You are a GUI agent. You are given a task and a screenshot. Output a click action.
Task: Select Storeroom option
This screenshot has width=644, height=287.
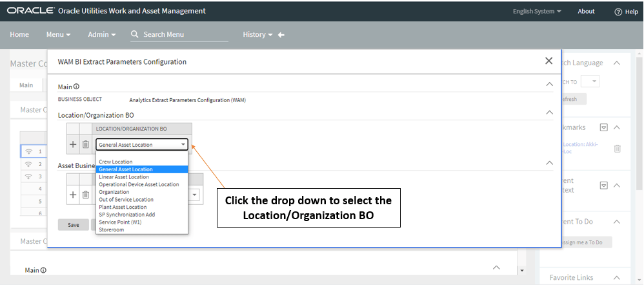(x=142, y=229)
